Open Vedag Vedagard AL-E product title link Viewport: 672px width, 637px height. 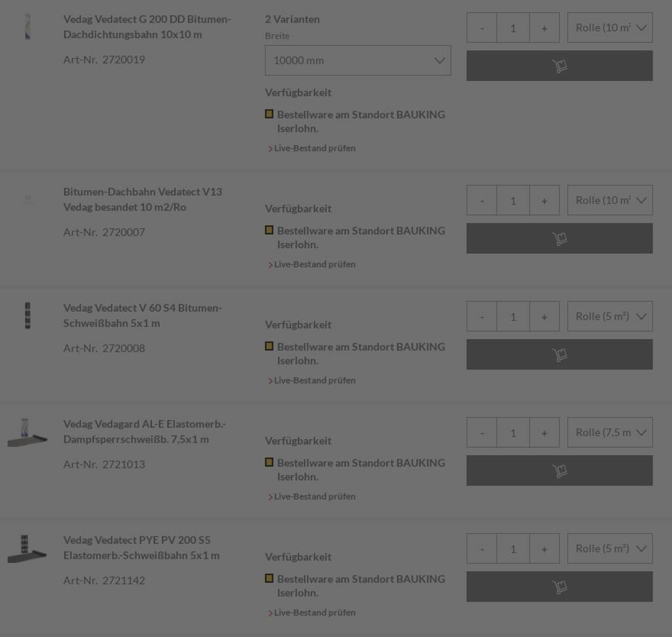pos(144,431)
